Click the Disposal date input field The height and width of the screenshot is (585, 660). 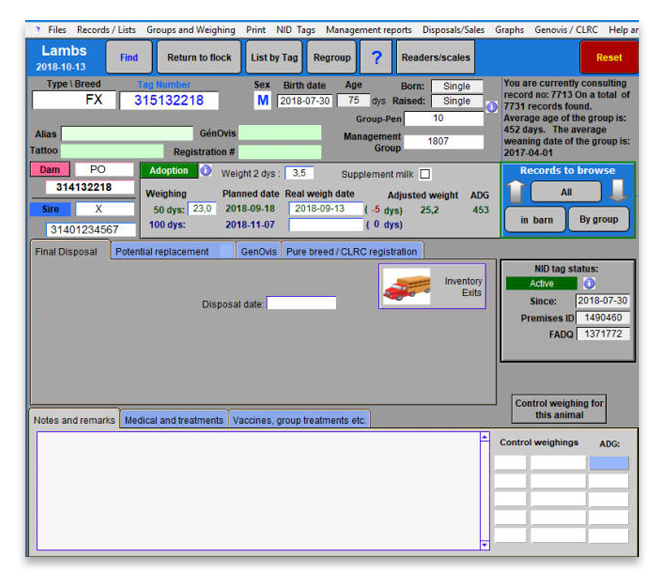(x=301, y=303)
